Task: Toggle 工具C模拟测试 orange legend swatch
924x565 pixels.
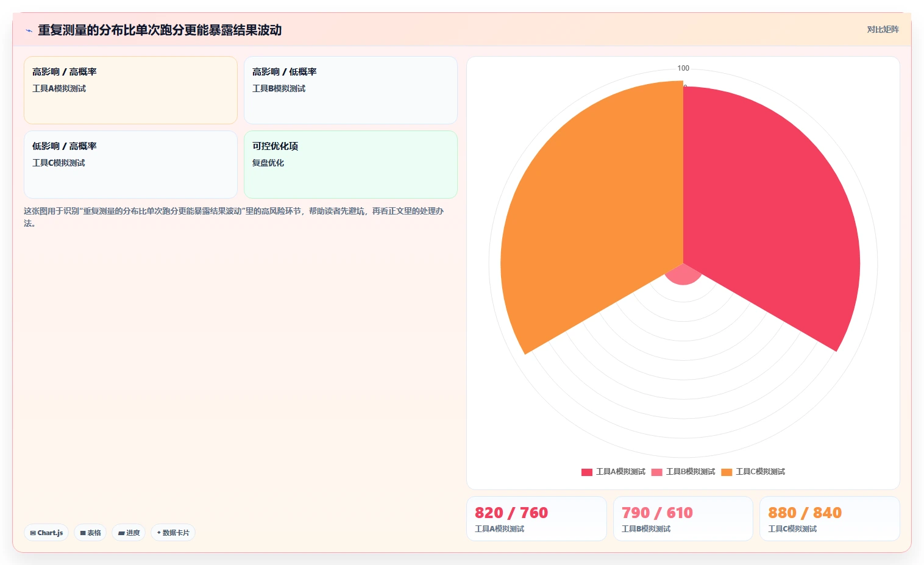Action: click(727, 472)
